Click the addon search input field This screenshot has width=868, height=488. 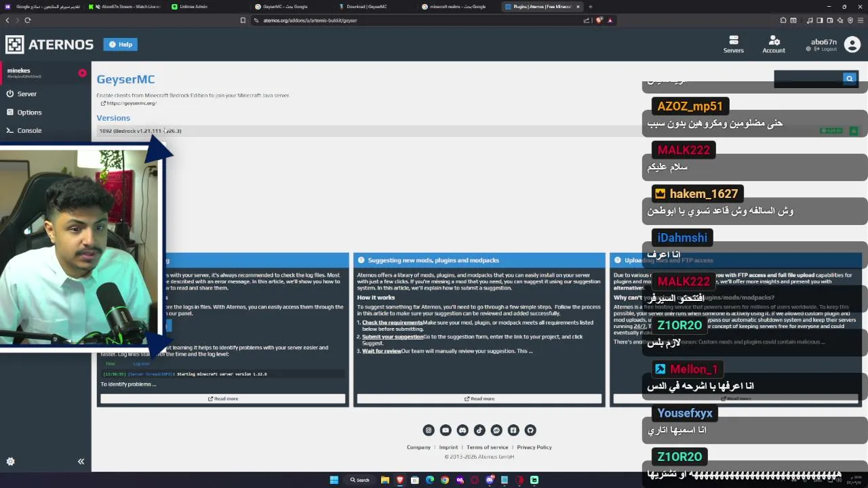point(808,79)
